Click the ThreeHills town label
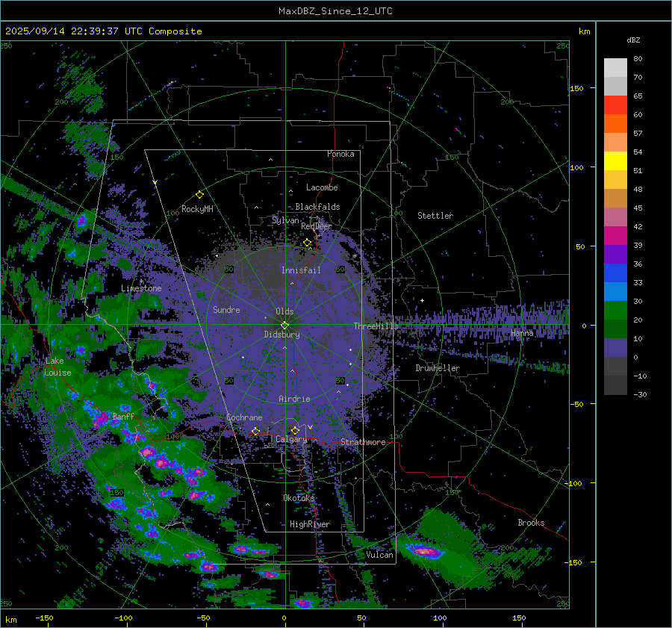 376,326
